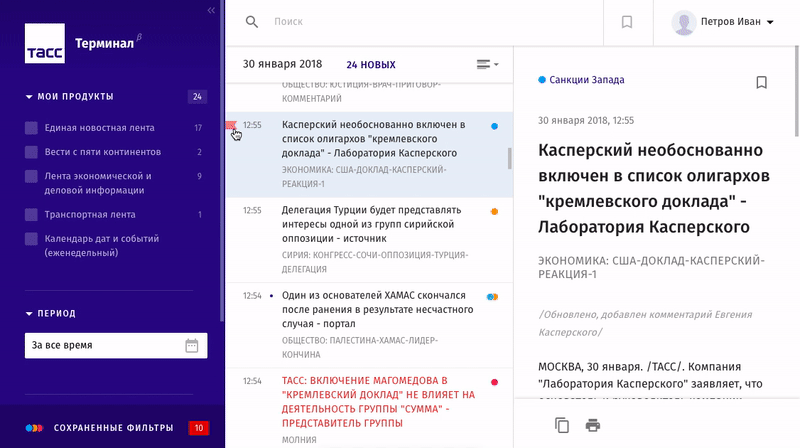The height and width of the screenshot is (448, 800).
Task: Collapse the ПЕРИОД section
Action: pos(29,313)
